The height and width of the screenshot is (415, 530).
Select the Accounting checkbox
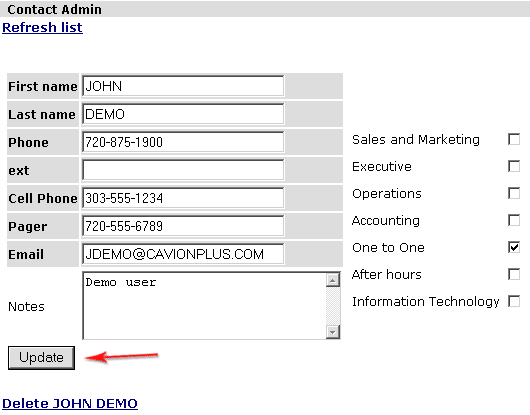pyautogui.click(x=514, y=220)
